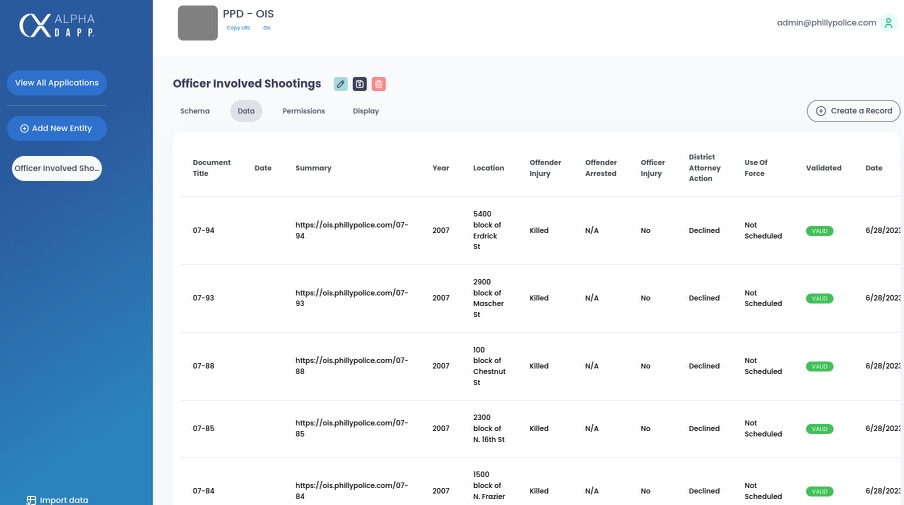The height and width of the screenshot is (505, 904).
Task: Click Import data at the sidebar bottom
Action: 57,500
